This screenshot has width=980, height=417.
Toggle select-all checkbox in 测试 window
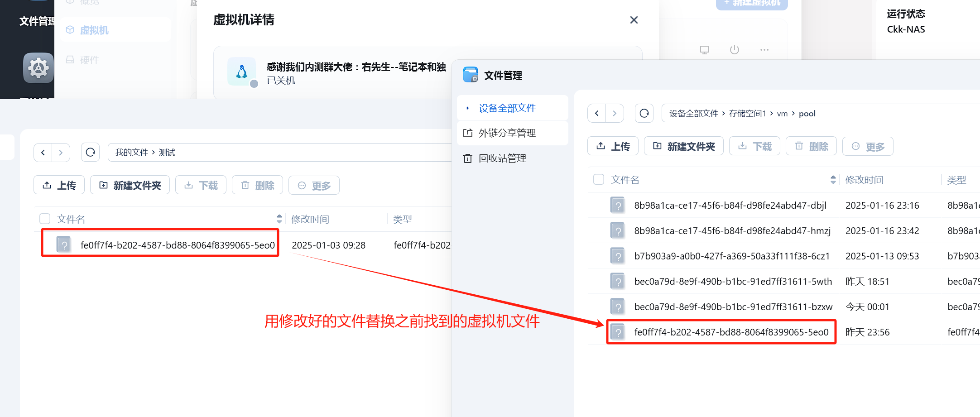[x=45, y=219]
